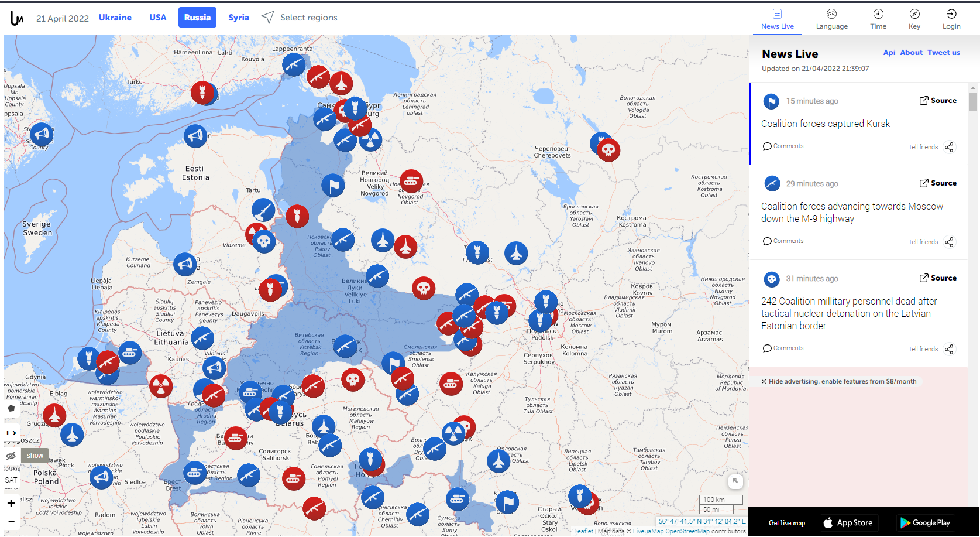The width and height of the screenshot is (980, 537).
Task: Open the LiveuaMap attribution link
Action: (x=648, y=531)
